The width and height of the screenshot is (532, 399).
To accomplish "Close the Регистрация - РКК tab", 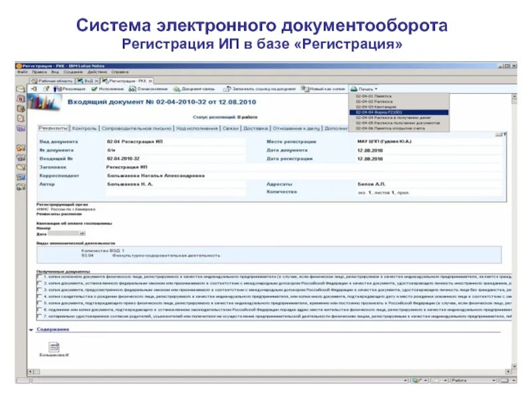I will click(150, 81).
